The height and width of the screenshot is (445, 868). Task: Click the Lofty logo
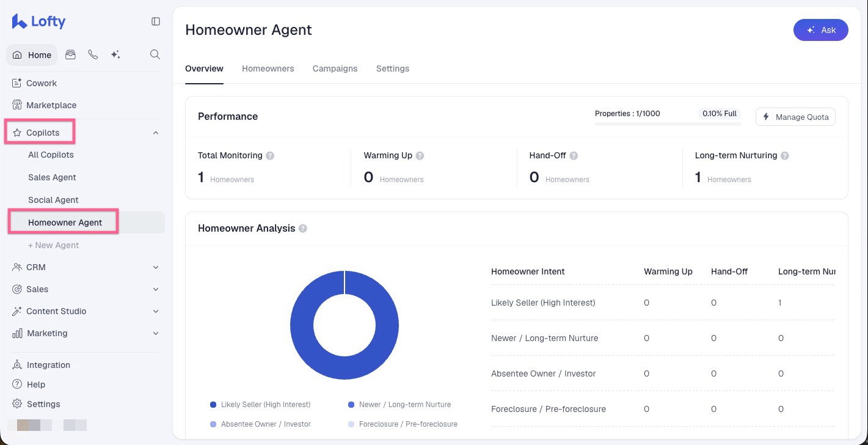click(38, 21)
